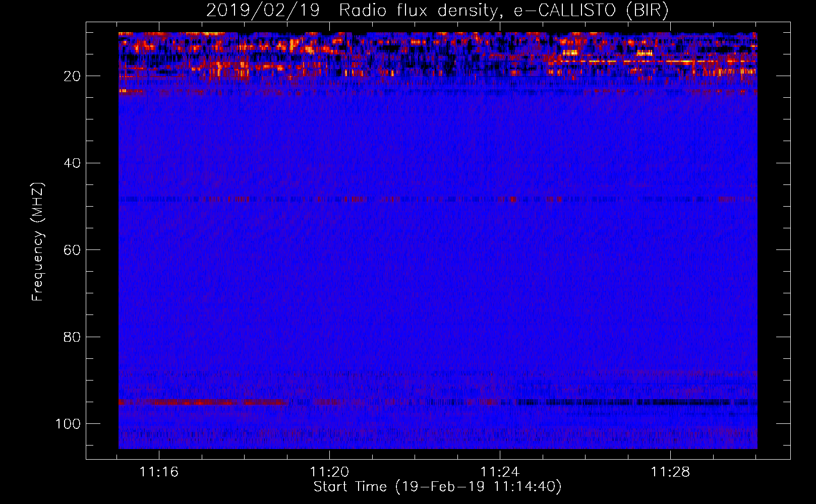Click the '11:24' time tick label
The width and height of the screenshot is (816, 504).
pyautogui.click(x=500, y=472)
